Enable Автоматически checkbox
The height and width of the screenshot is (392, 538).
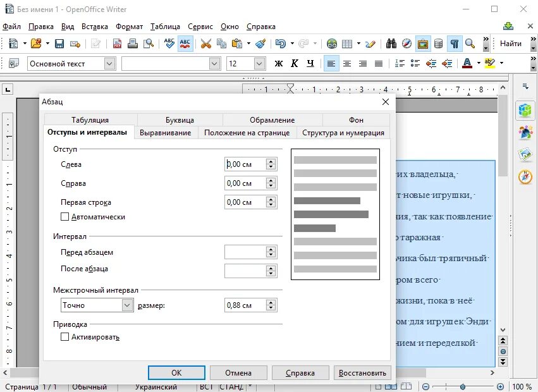(64, 217)
